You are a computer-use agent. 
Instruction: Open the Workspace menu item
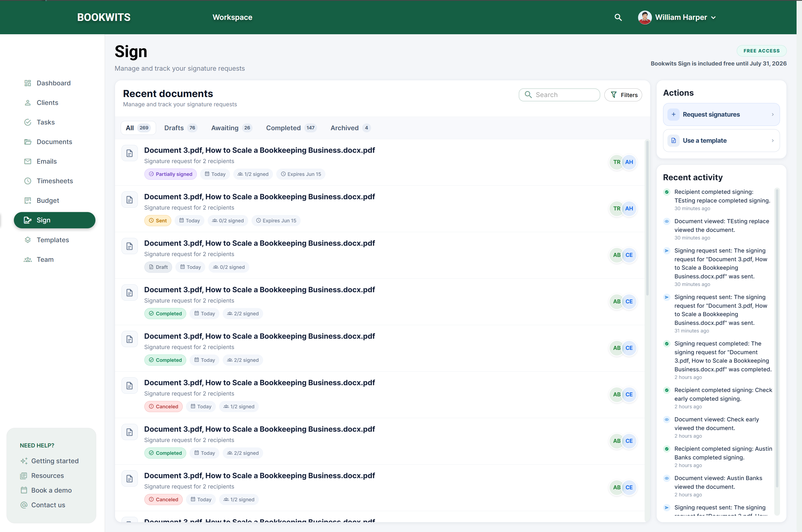[232, 17]
